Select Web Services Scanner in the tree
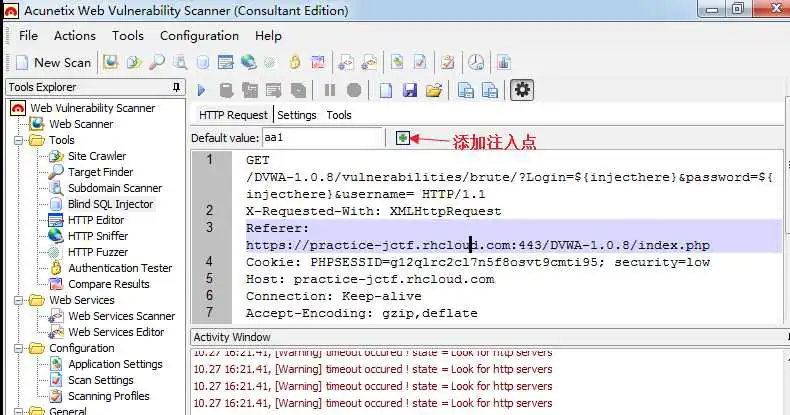Image resolution: width=790 pixels, height=415 pixels. coord(121,316)
